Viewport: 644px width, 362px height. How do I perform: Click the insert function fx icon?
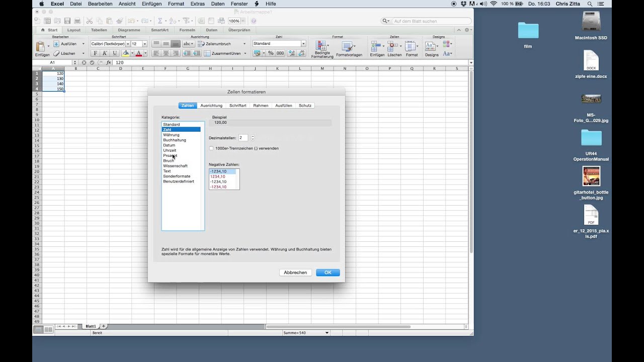pos(109,62)
